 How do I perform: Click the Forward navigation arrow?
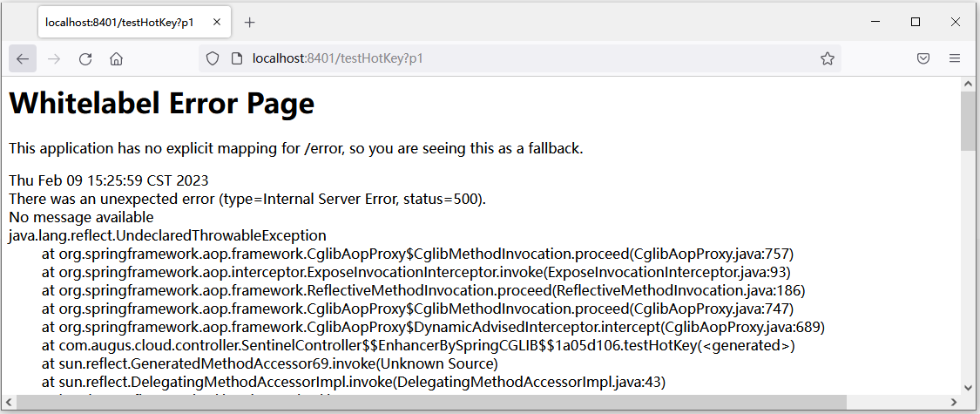pos(54,58)
